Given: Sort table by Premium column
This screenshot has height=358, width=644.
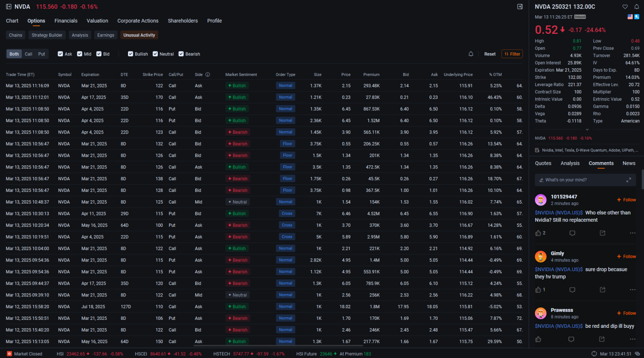Looking at the screenshot, I should [x=372, y=74].
